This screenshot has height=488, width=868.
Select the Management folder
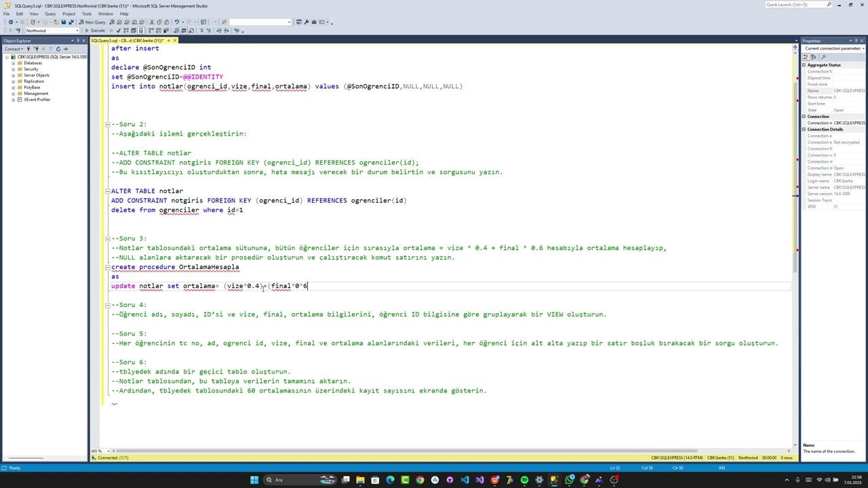(x=36, y=94)
